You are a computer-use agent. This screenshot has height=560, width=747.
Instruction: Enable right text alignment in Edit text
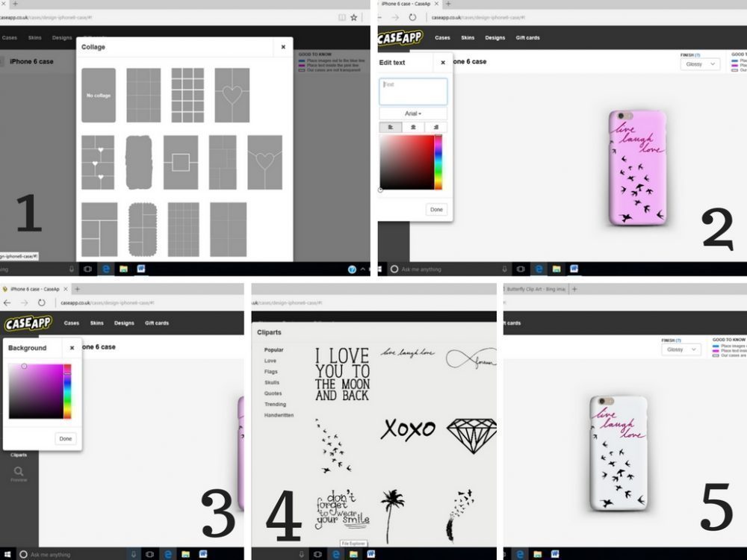[436, 128]
